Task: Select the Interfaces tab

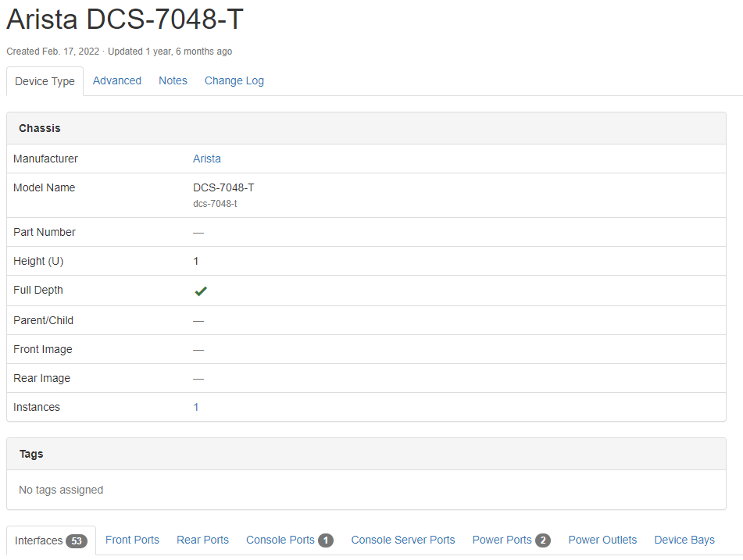Action: pos(51,540)
